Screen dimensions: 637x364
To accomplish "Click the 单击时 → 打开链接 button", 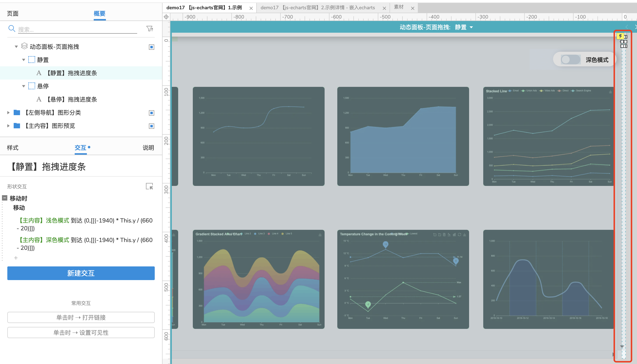I will [x=81, y=317].
